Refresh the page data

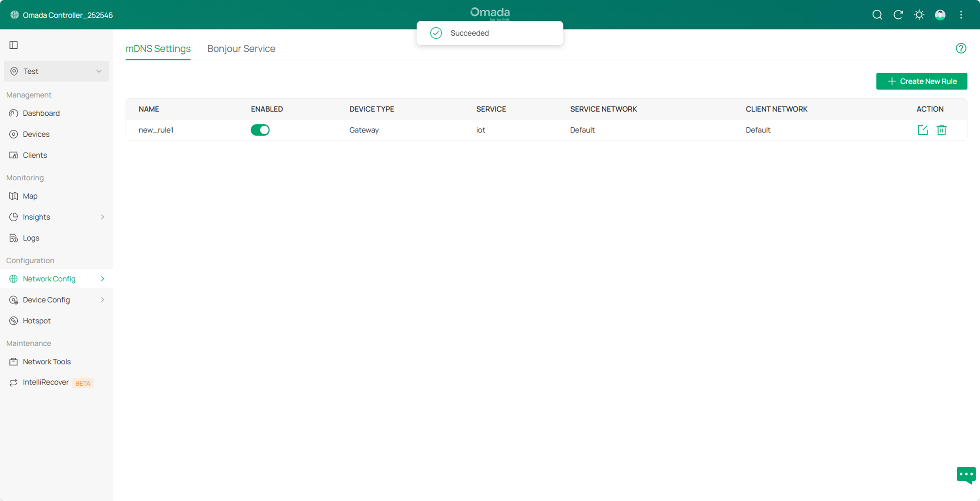pyautogui.click(x=898, y=15)
